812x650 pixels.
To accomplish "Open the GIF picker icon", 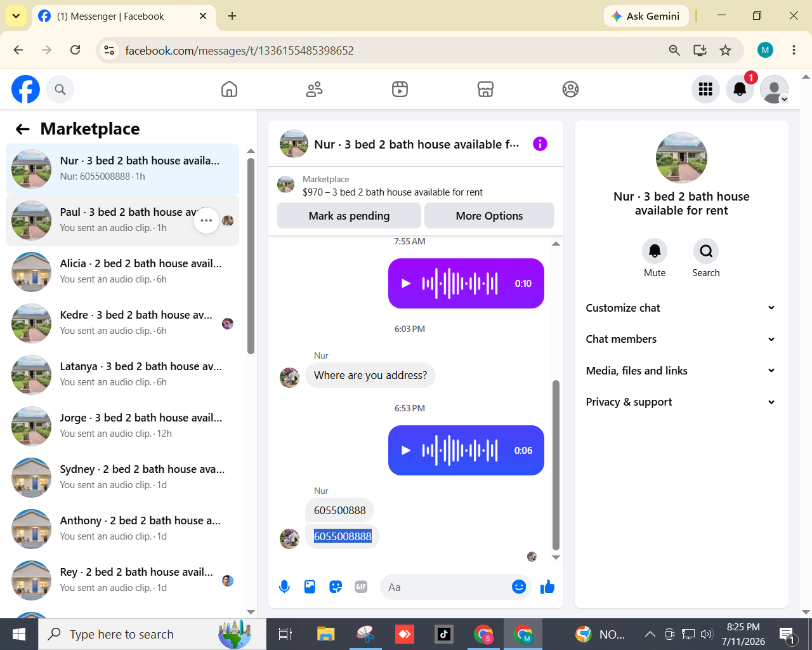I will (x=361, y=587).
